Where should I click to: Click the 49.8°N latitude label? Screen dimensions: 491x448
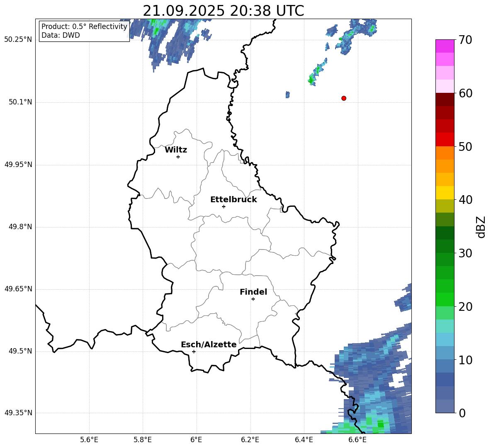tap(20, 227)
